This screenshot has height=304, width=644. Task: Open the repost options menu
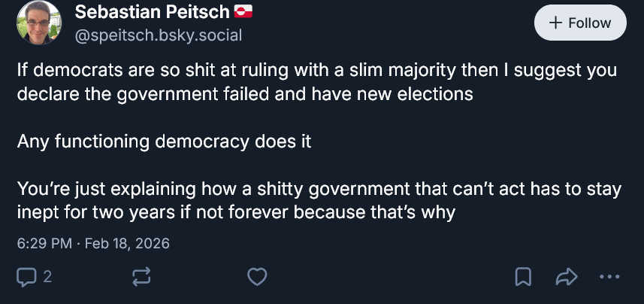click(x=141, y=277)
